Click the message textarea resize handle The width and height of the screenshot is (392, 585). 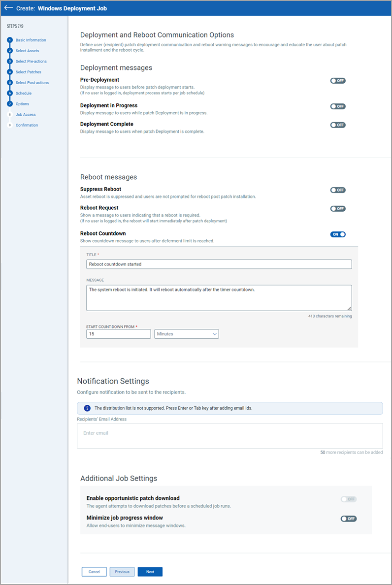click(350, 309)
